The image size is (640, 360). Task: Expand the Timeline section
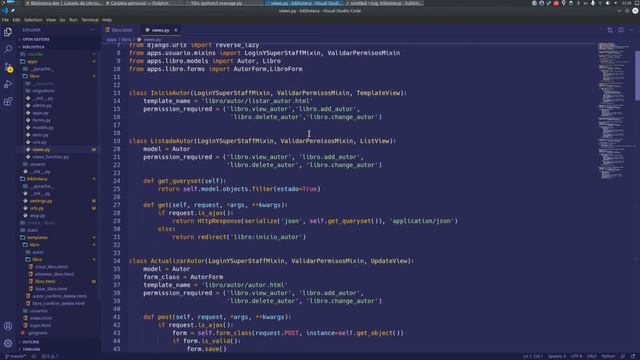coord(31,349)
